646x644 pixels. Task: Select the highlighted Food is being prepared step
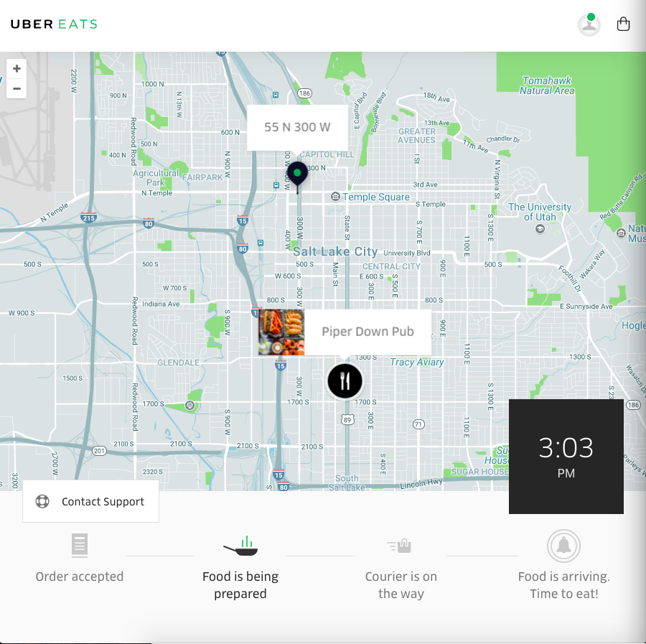tap(240, 567)
